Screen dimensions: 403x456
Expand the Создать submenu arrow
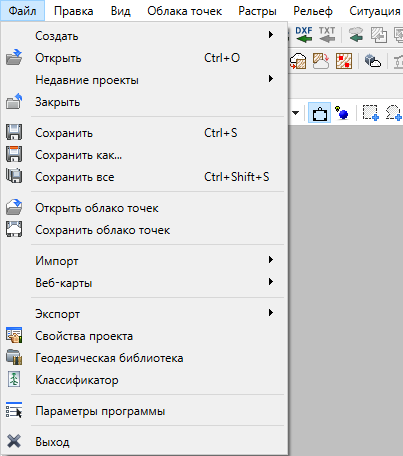point(271,35)
